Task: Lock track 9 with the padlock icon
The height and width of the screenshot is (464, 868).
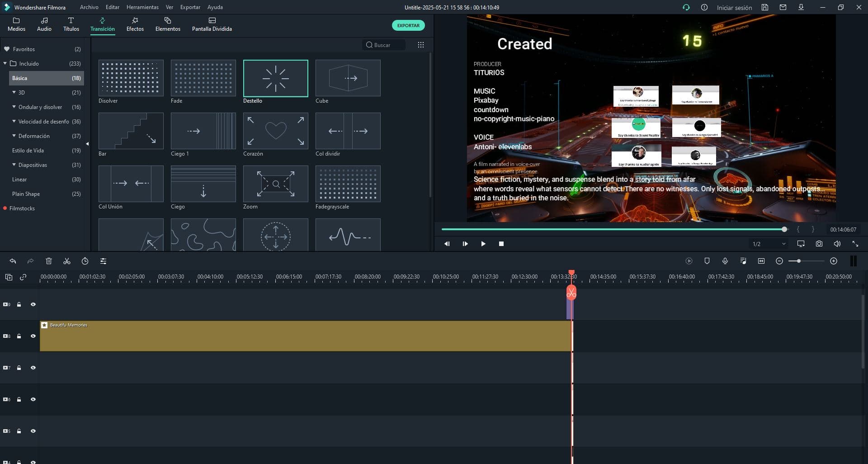Action: (19, 304)
